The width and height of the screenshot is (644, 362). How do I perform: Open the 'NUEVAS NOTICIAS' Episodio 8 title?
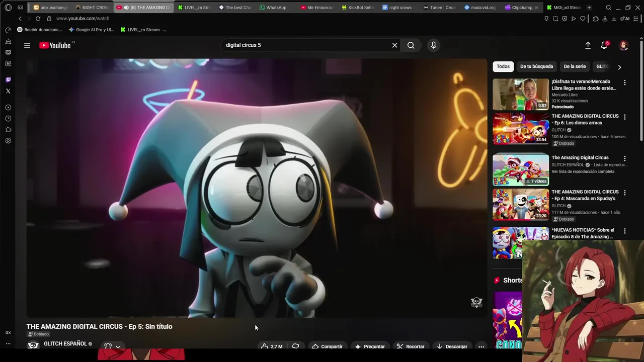click(x=583, y=233)
